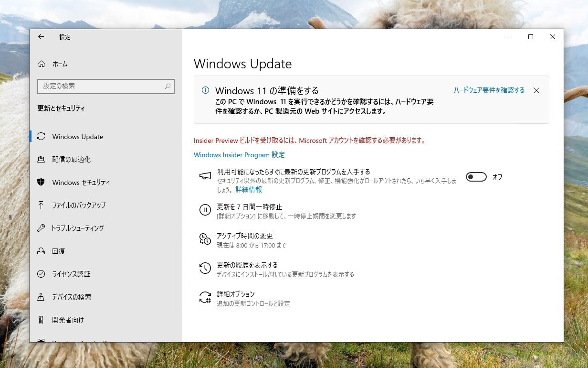Click the 配信の最適化 icon
588x368 pixels.
pyautogui.click(x=42, y=160)
